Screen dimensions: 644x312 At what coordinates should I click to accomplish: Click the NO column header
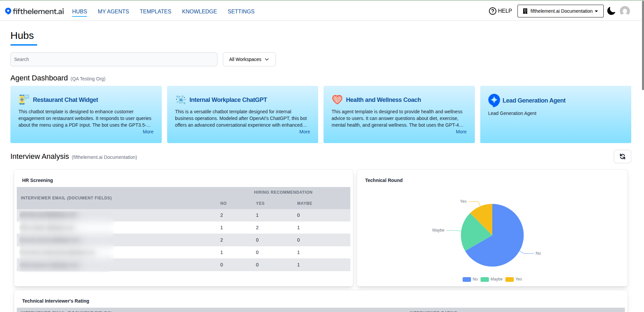pyautogui.click(x=223, y=203)
